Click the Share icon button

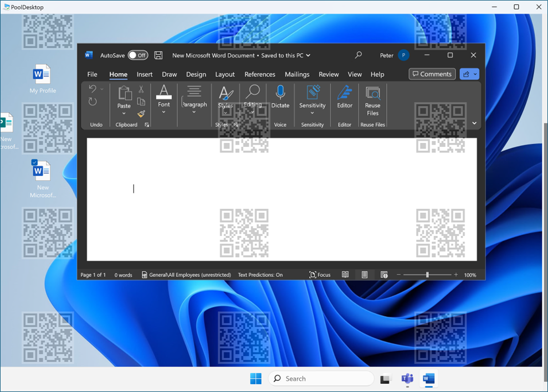point(466,74)
